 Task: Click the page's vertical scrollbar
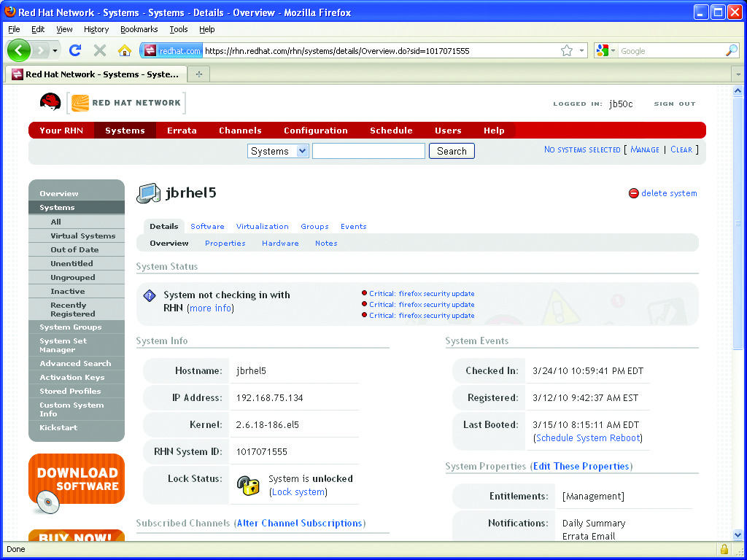pyautogui.click(x=738, y=292)
